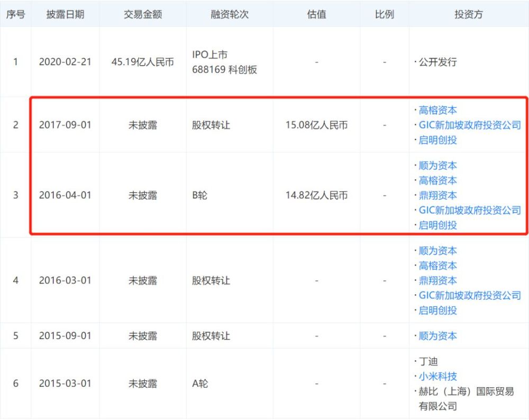Open GIC新加坡政府投资公司 link in the 2016-03-01 row
The height and width of the screenshot is (420, 529).
point(470,295)
